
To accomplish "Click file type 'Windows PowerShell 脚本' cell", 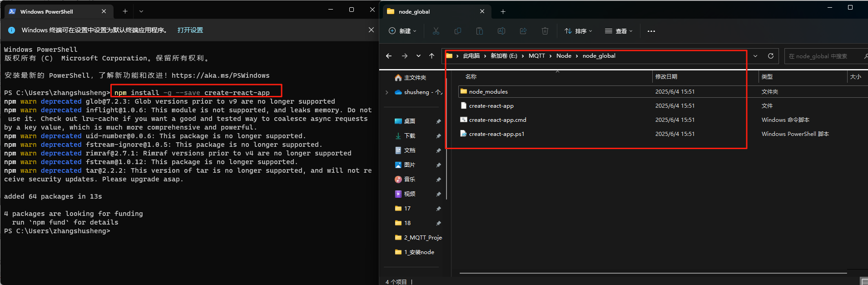I will [x=795, y=134].
